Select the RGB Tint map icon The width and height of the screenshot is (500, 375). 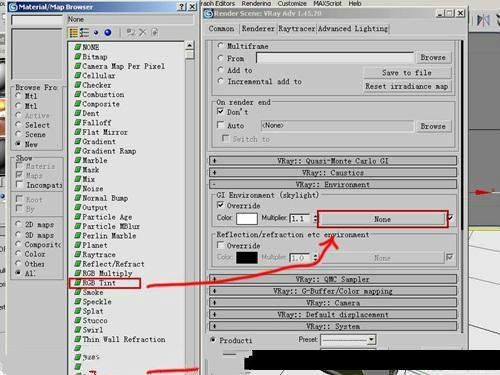(x=78, y=283)
